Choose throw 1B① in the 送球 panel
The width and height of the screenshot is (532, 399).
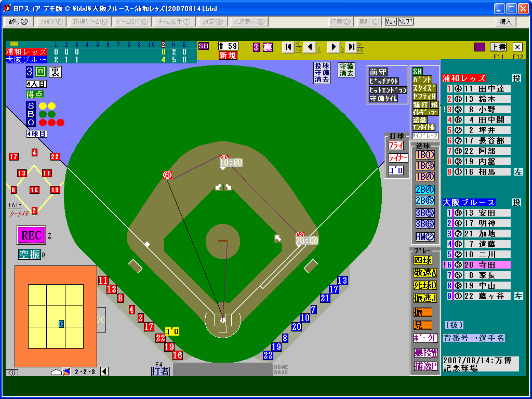(425, 155)
